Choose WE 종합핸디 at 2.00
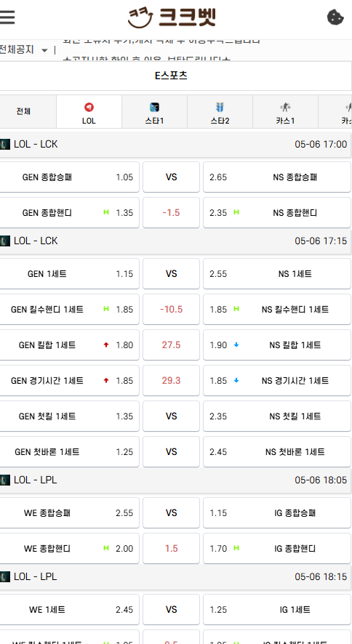 pos(68,548)
